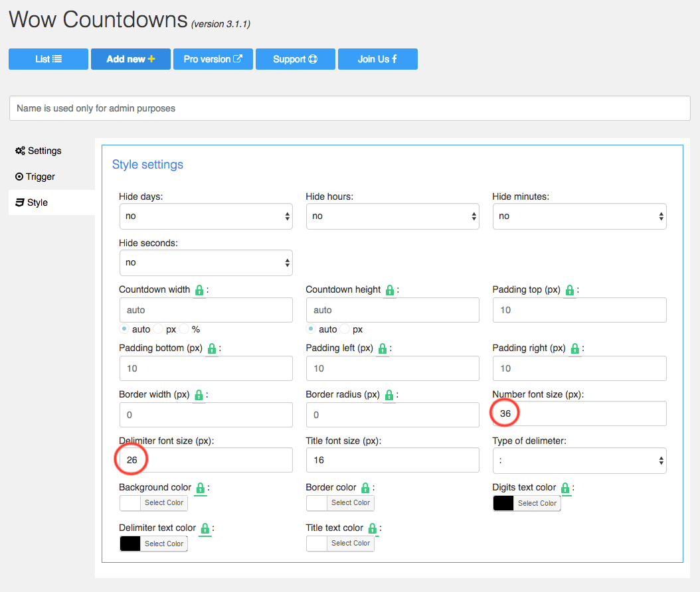Click lock icon next to Countdown height
700x592 pixels.
[390, 290]
